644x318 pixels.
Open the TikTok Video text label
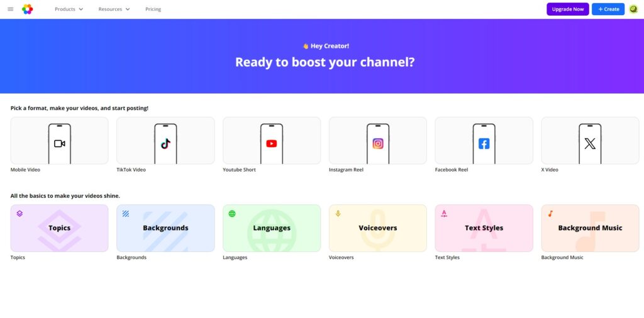[x=131, y=170]
